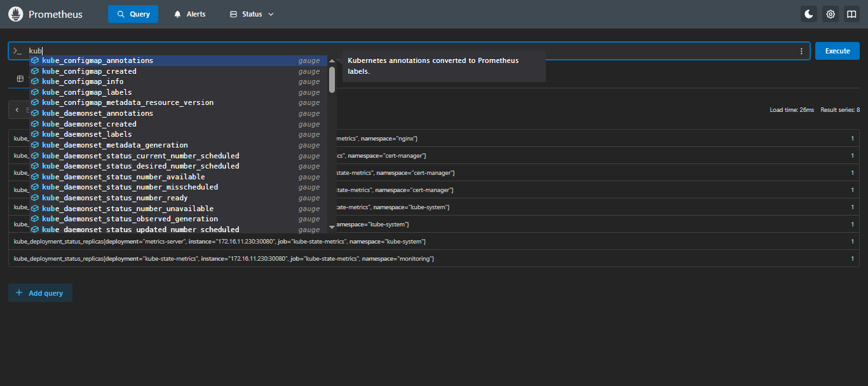Click the Add query button
This screenshot has width=868, height=386.
tap(40, 293)
